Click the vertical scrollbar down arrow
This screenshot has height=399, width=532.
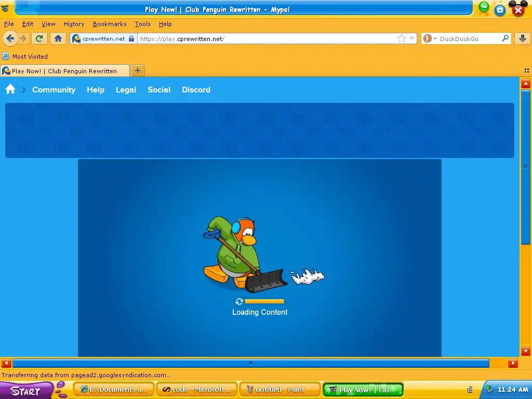526,351
